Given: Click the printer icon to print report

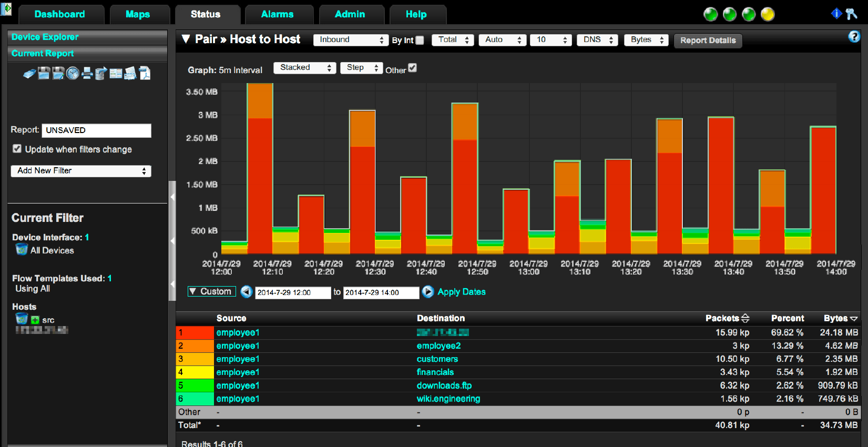Looking at the screenshot, I should (x=87, y=74).
